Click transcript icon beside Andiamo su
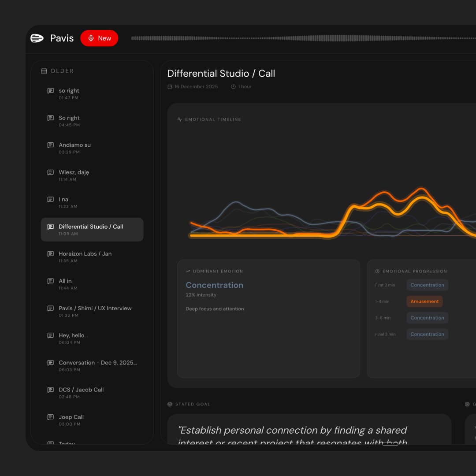 (51, 145)
